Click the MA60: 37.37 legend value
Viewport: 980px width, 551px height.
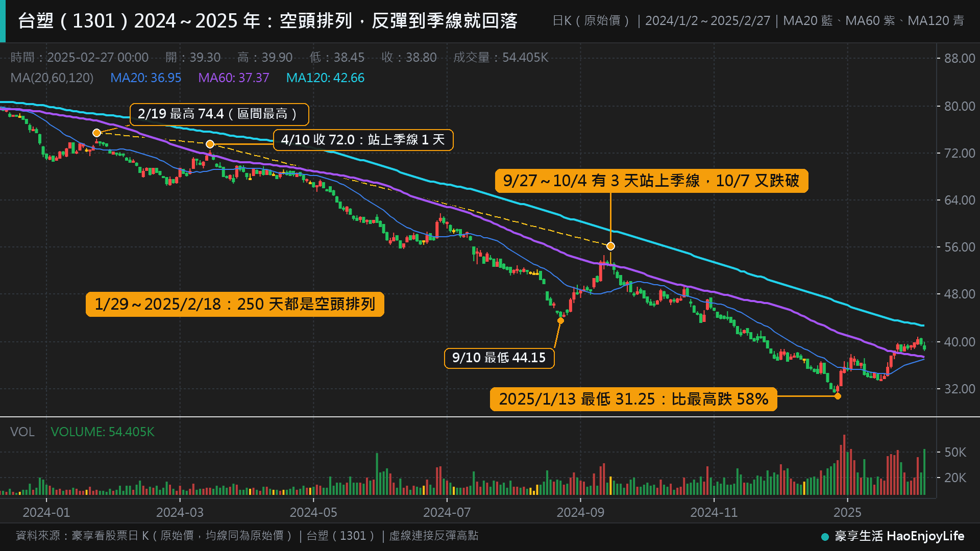click(234, 78)
